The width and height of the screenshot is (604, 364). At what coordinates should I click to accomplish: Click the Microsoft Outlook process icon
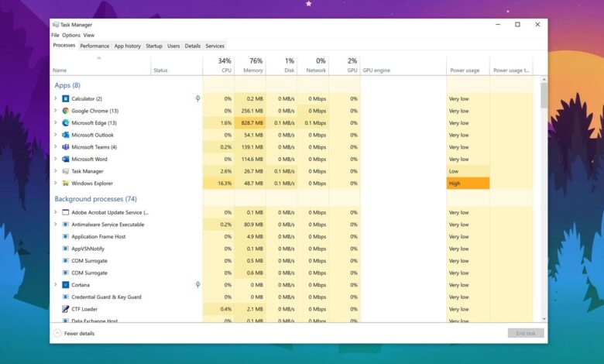pyautogui.click(x=66, y=135)
